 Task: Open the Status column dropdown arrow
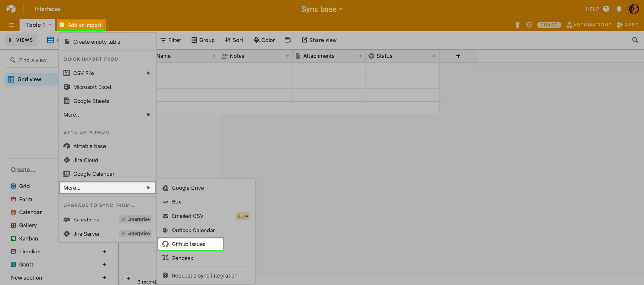[x=434, y=56]
